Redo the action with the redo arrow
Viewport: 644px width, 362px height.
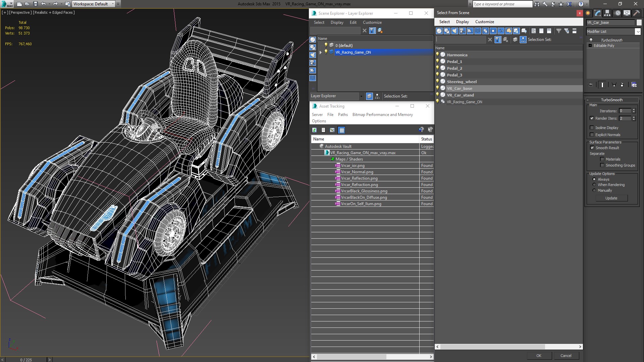pyautogui.click(x=55, y=4)
